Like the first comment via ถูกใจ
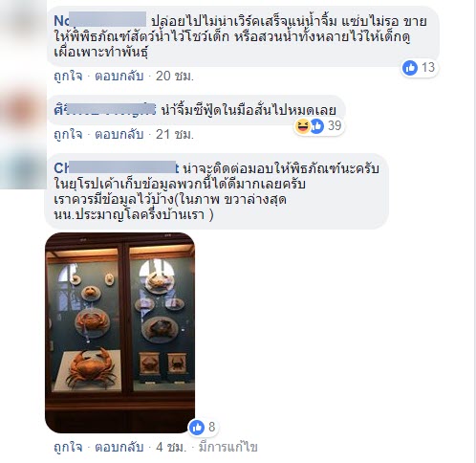The height and width of the screenshot is (463, 476). pyautogui.click(x=68, y=77)
